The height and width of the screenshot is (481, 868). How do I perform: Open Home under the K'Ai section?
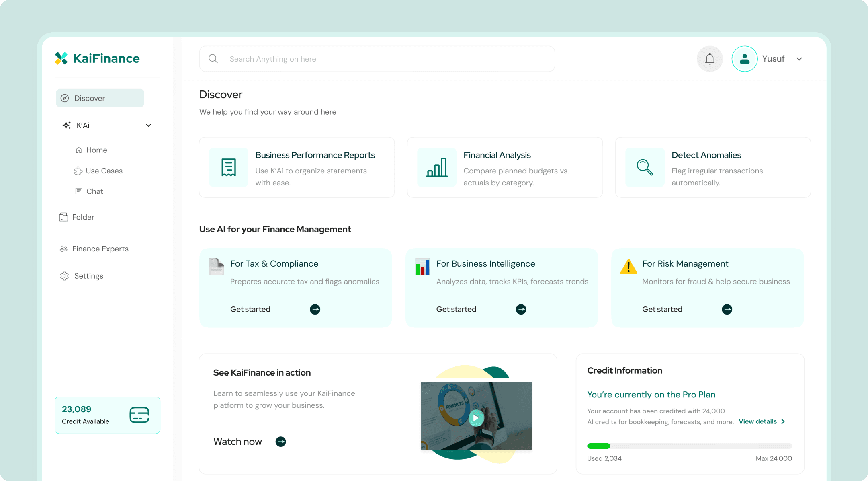96,150
